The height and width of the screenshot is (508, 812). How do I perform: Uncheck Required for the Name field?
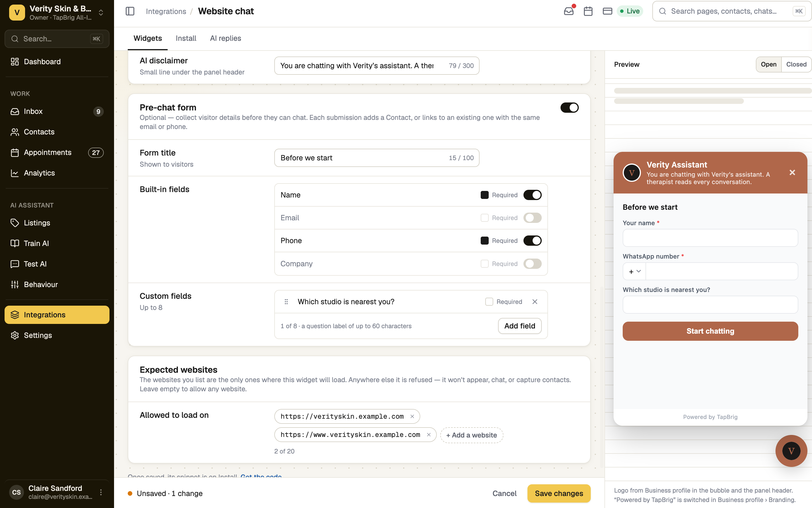pos(484,195)
